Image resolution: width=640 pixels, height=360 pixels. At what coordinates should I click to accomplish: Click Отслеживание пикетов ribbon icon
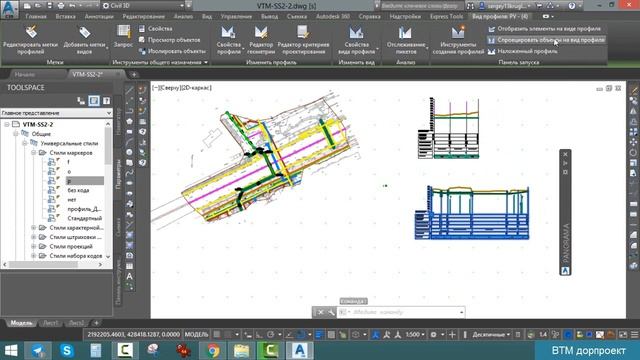(406, 40)
